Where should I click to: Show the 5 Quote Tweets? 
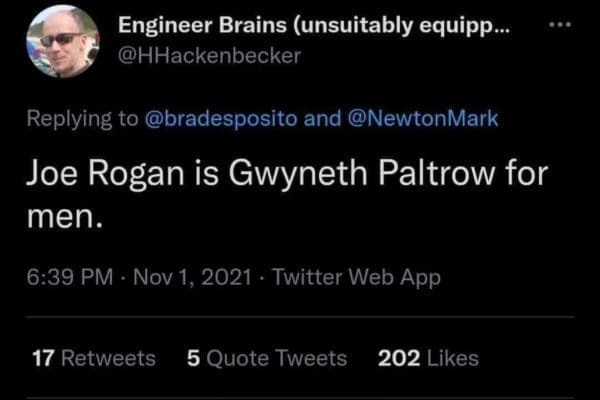pos(267,358)
